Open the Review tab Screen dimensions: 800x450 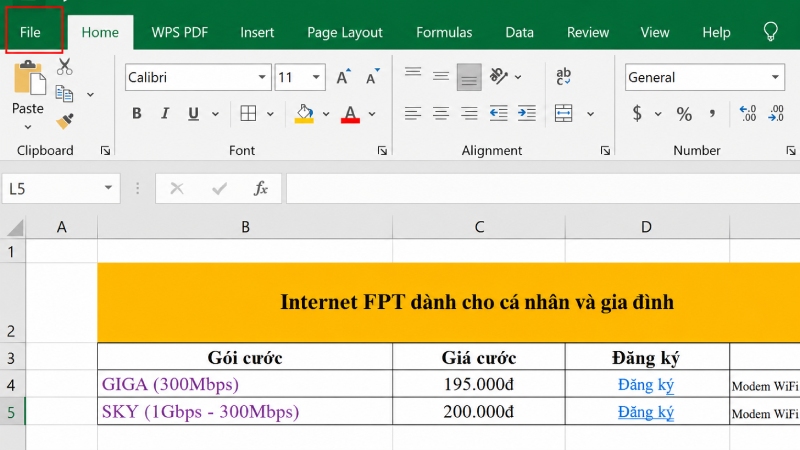[x=588, y=33]
